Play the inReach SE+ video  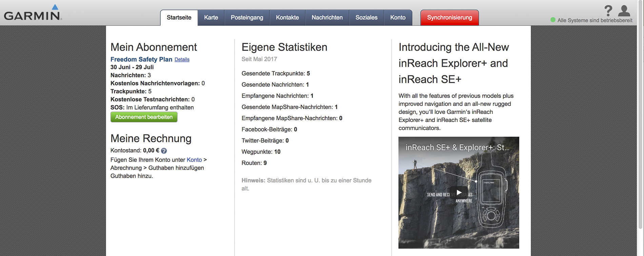click(459, 193)
